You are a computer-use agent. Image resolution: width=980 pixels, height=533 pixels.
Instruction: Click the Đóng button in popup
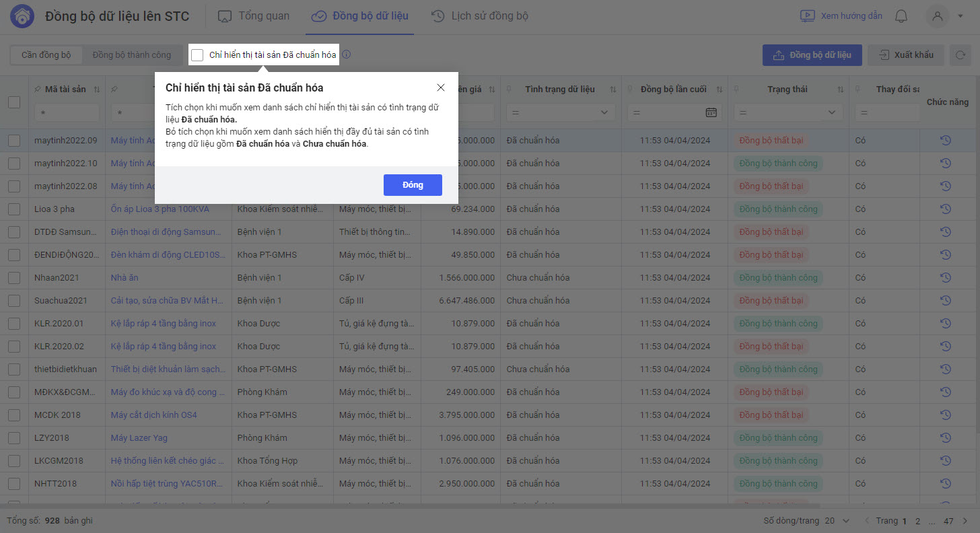pyautogui.click(x=413, y=185)
